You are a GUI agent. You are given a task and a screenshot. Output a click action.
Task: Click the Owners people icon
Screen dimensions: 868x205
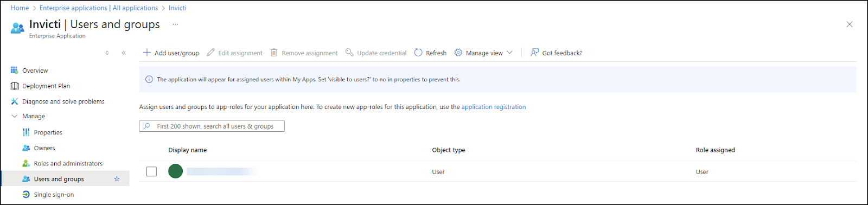(26, 148)
